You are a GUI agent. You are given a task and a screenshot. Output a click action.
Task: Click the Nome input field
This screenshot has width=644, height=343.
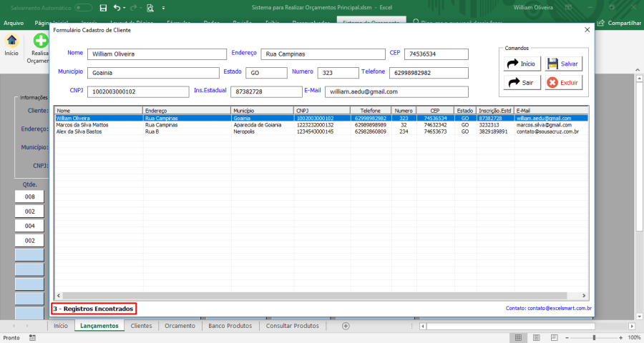pyautogui.click(x=157, y=54)
